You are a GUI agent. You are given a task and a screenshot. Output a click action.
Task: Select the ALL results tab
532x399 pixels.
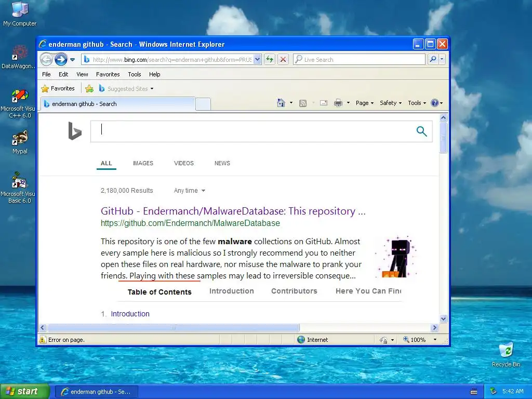(x=106, y=163)
